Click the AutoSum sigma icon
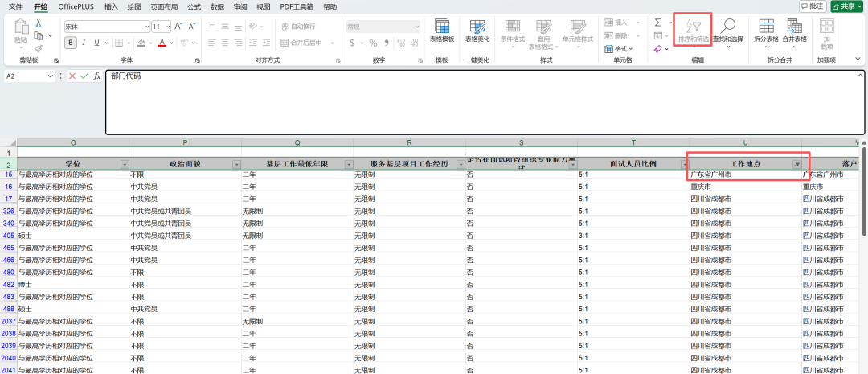 pos(657,23)
